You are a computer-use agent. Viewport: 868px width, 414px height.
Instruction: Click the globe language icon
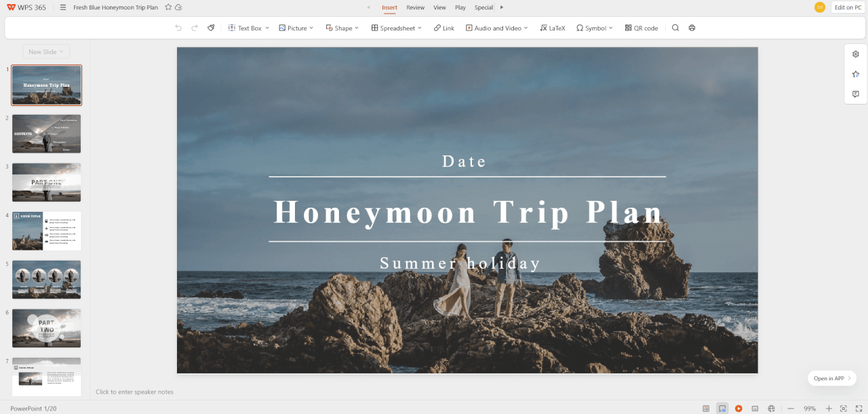[x=771, y=409]
